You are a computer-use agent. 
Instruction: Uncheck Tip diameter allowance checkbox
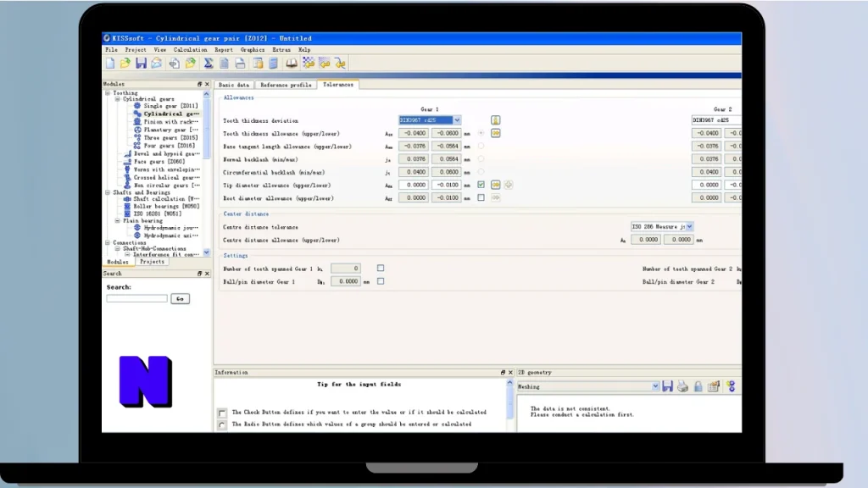point(481,185)
